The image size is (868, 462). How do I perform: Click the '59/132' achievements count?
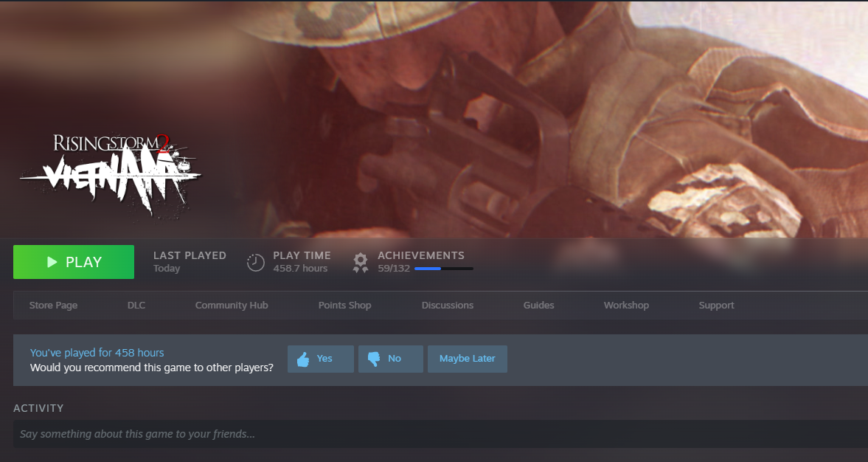394,269
